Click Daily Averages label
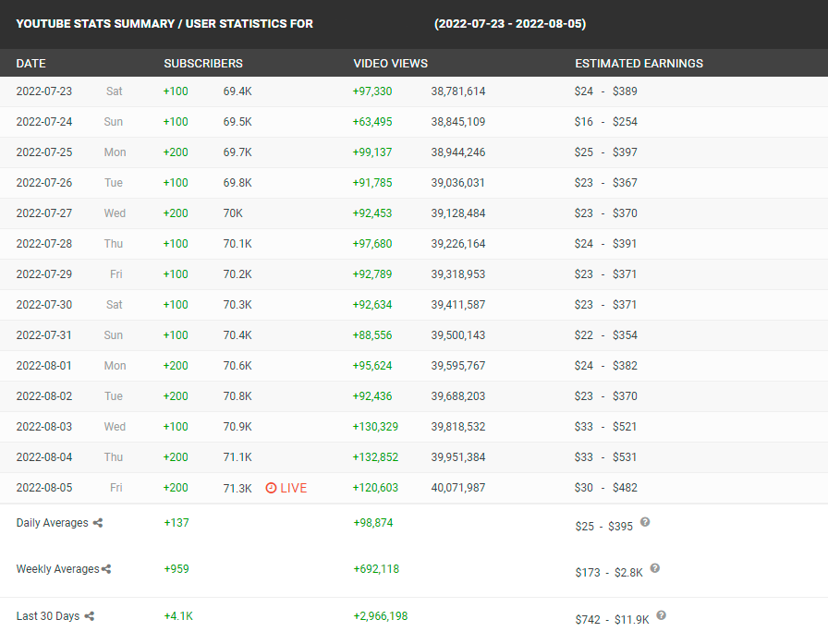The width and height of the screenshot is (828, 644). click(53, 523)
